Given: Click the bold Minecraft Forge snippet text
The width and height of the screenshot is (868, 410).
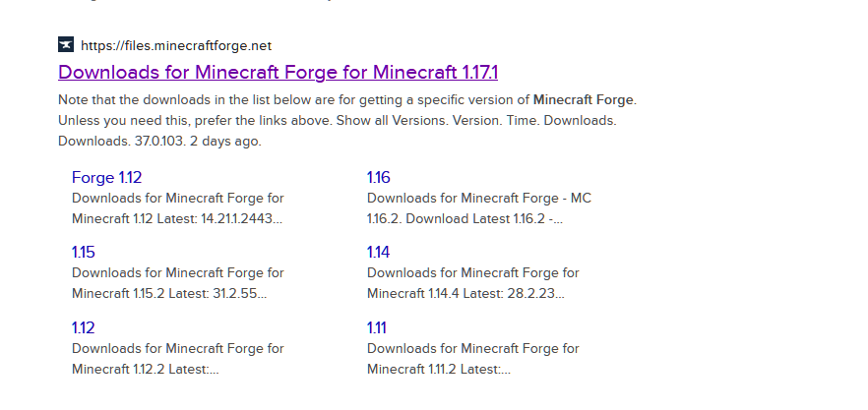Looking at the screenshot, I should [x=583, y=100].
